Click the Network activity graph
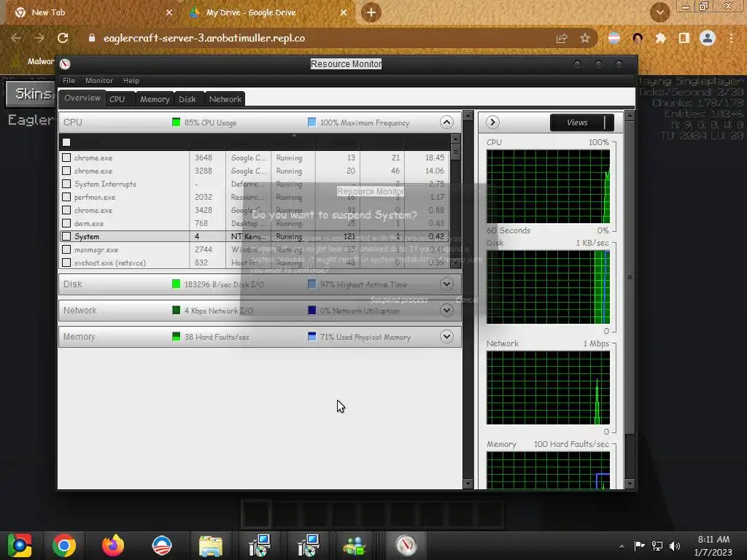The image size is (747, 560). 548,388
